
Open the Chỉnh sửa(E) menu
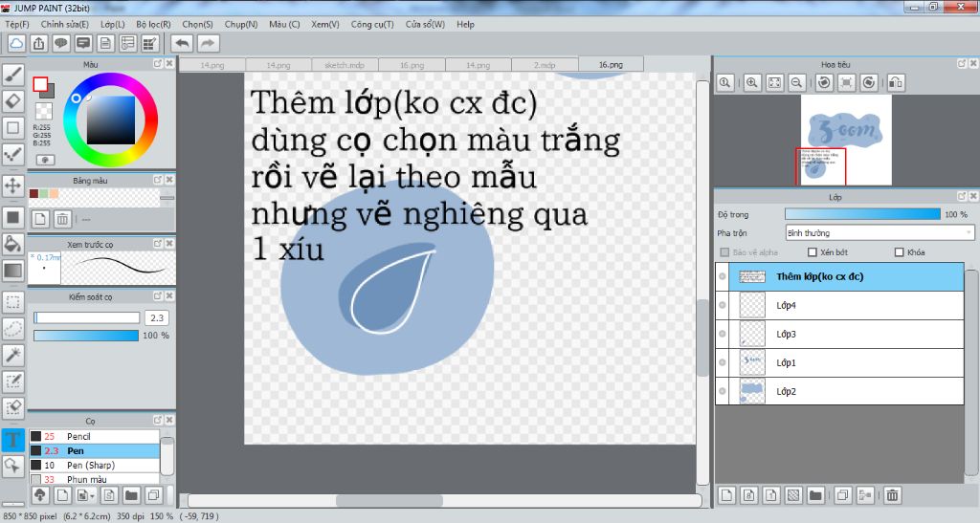pyautogui.click(x=64, y=24)
